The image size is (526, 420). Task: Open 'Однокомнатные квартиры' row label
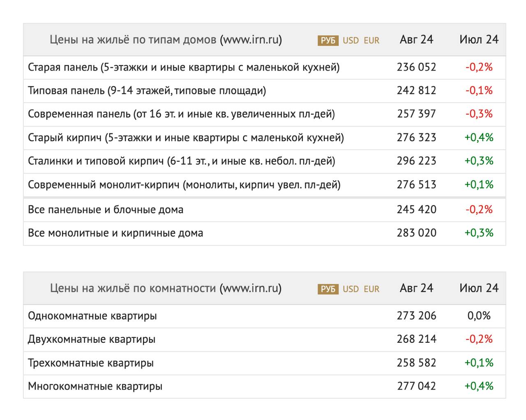tap(92, 316)
